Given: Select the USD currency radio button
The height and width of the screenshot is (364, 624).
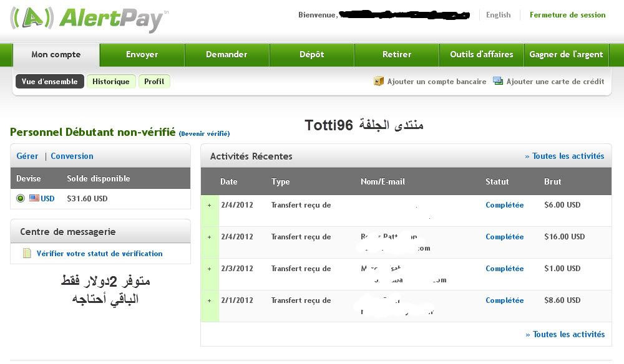Looking at the screenshot, I should (21, 198).
